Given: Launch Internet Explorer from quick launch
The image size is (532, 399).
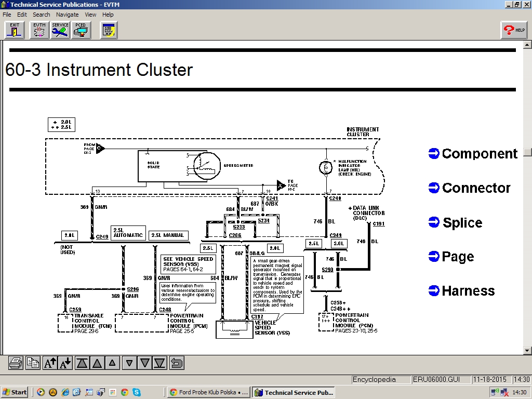Looking at the screenshot, I should pos(65,393).
